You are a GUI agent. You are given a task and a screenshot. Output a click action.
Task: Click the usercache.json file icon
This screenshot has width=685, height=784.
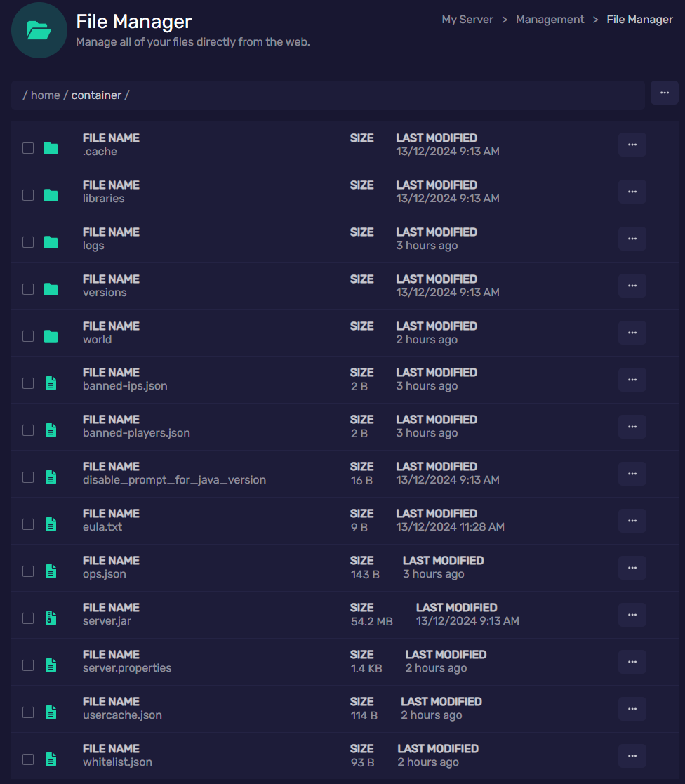click(x=51, y=712)
